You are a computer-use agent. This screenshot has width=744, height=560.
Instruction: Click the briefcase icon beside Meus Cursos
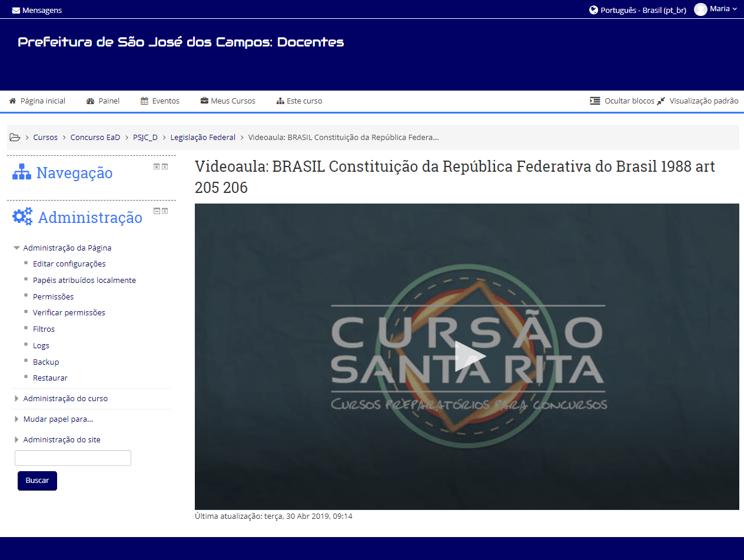pyautogui.click(x=204, y=101)
